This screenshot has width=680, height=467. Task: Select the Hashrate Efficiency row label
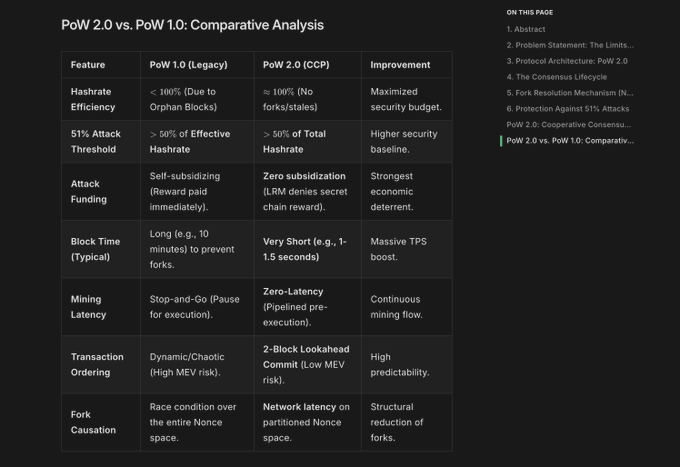91,99
